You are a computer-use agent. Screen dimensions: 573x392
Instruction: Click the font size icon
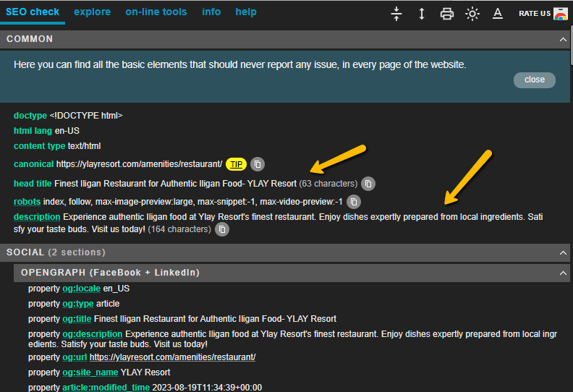[x=497, y=14]
